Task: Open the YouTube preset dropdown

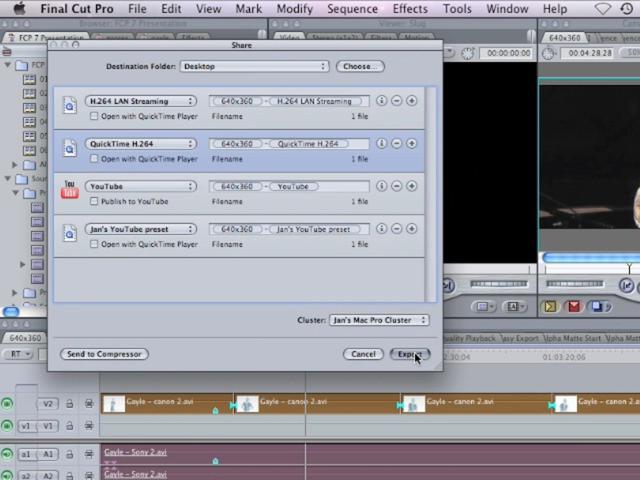Action: pyautogui.click(x=141, y=187)
